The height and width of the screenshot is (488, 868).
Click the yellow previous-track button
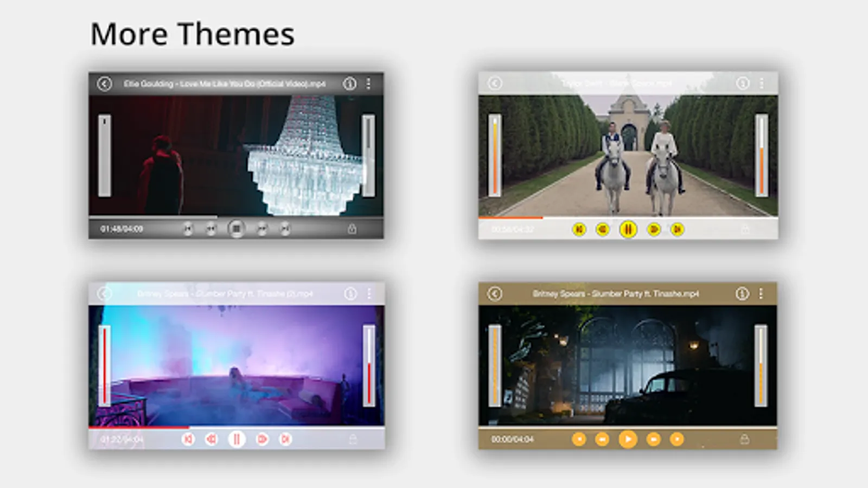[x=579, y=229]
